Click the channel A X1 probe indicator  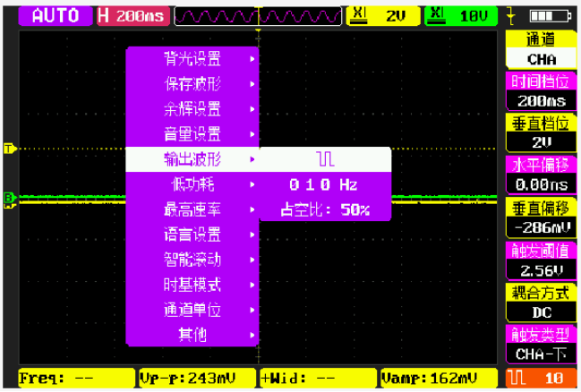[383, 16]
